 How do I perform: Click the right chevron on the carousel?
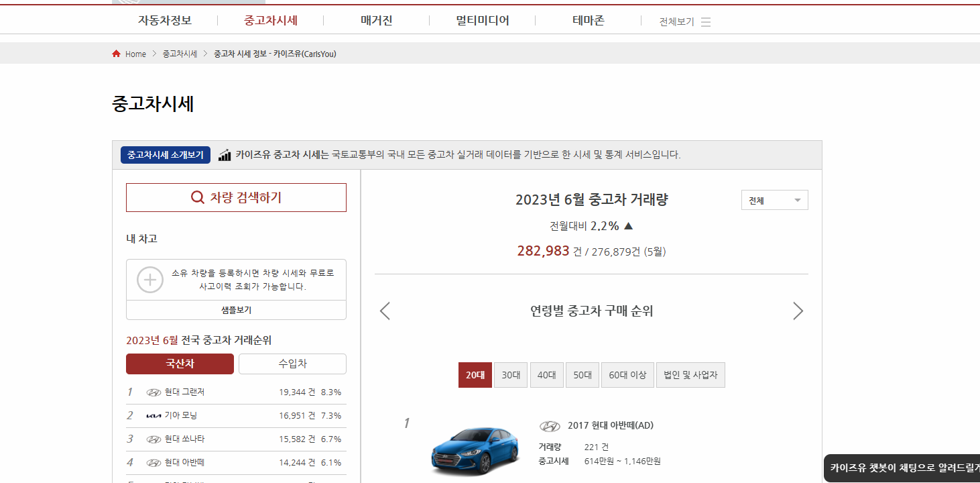(x=798, y=311)
